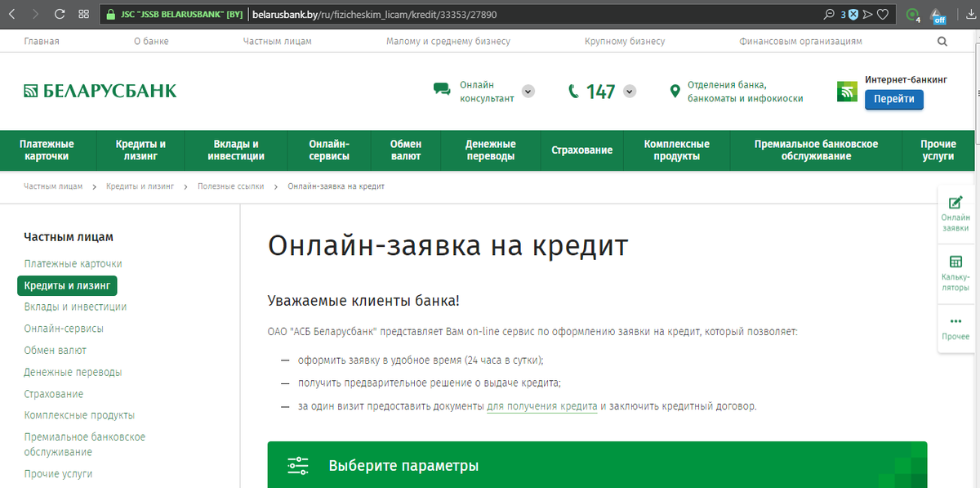The image size is (980, 488).
Task: Click the online consultant chat bubble icon
Action: click(x=442, y=90)
